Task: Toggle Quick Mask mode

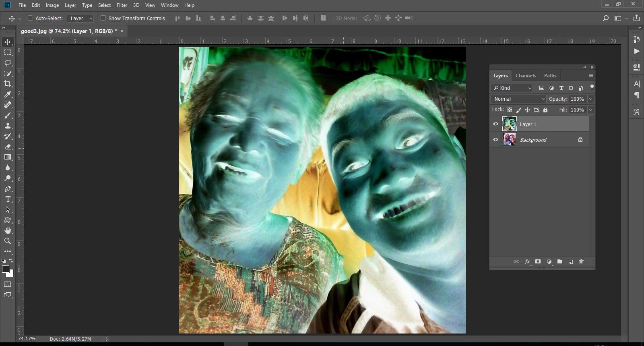Action: (8, 284)
